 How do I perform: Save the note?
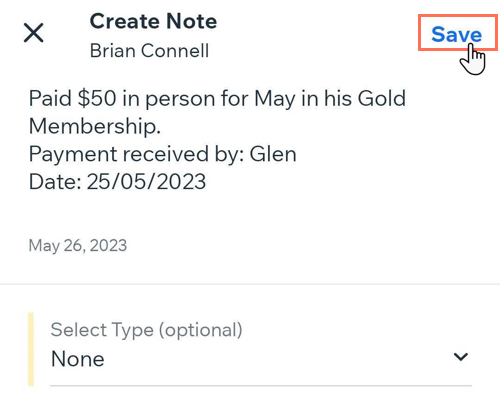click(457, 34)
